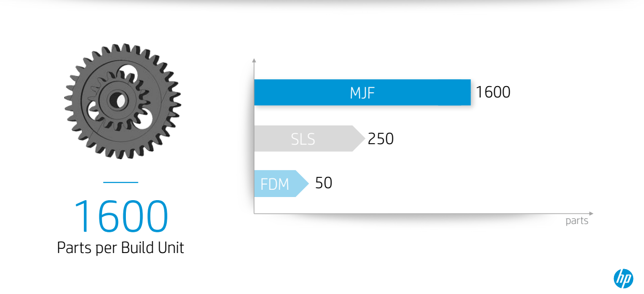Viewport: 644px width, 294px height.
Task: Click the SLS text label
Action: [x=303, y=139]
